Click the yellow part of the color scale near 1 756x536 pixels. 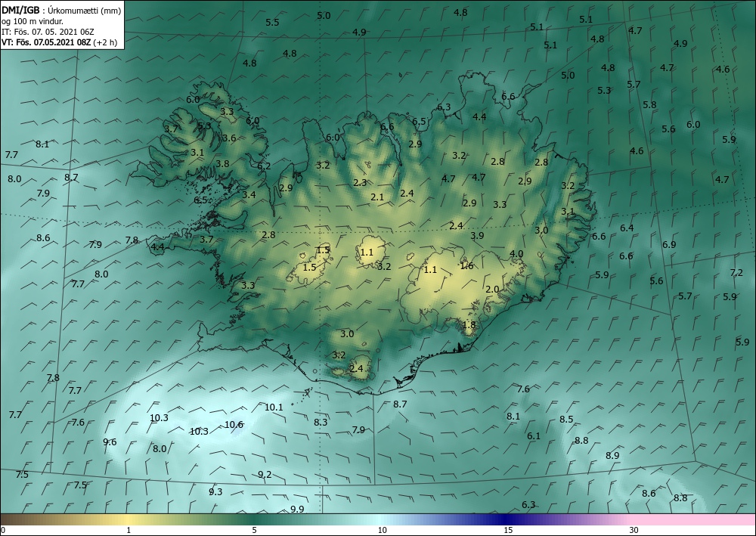[x=129, y=519]
